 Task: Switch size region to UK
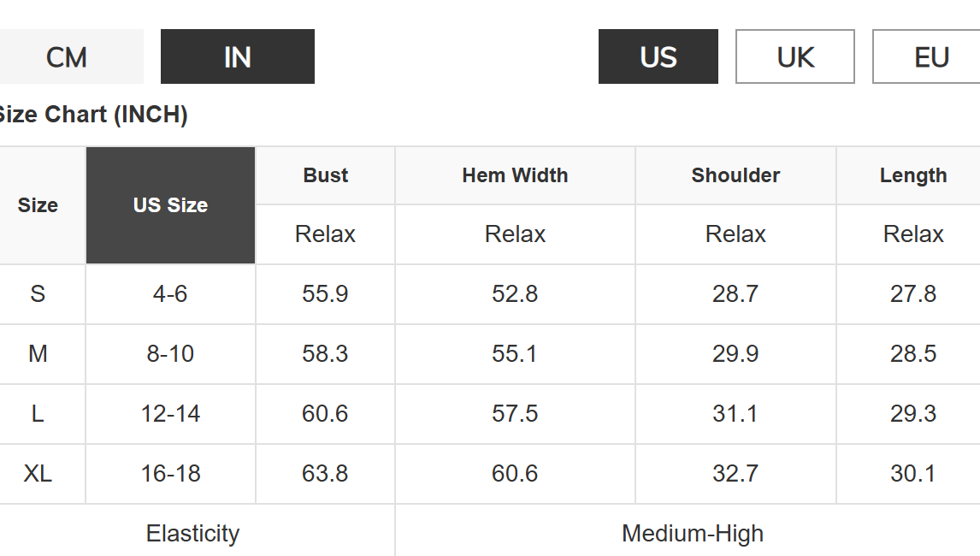pos(795,56)
